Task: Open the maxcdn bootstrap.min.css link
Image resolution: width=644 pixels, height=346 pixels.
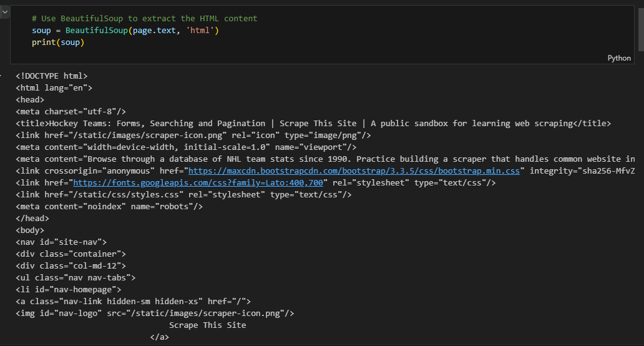Action: point(354,171)
